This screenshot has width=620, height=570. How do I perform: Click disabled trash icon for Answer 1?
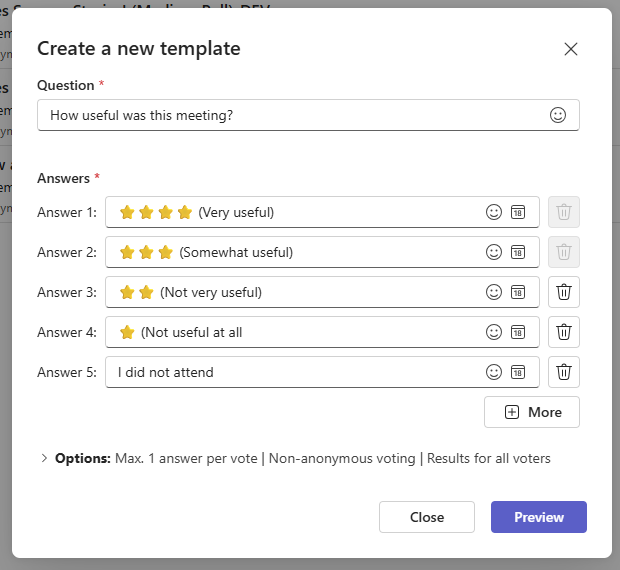coord(563,212)
